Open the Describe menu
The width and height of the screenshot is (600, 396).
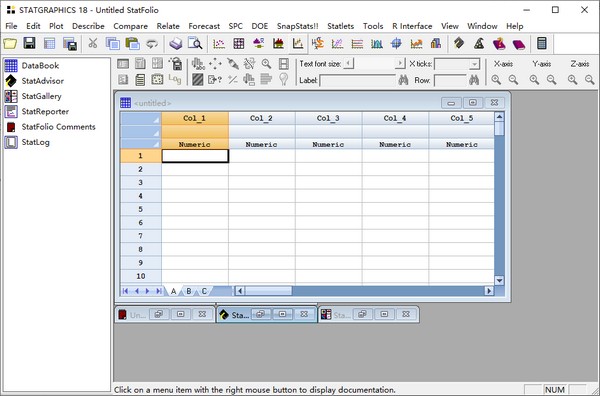coord(88,26)
